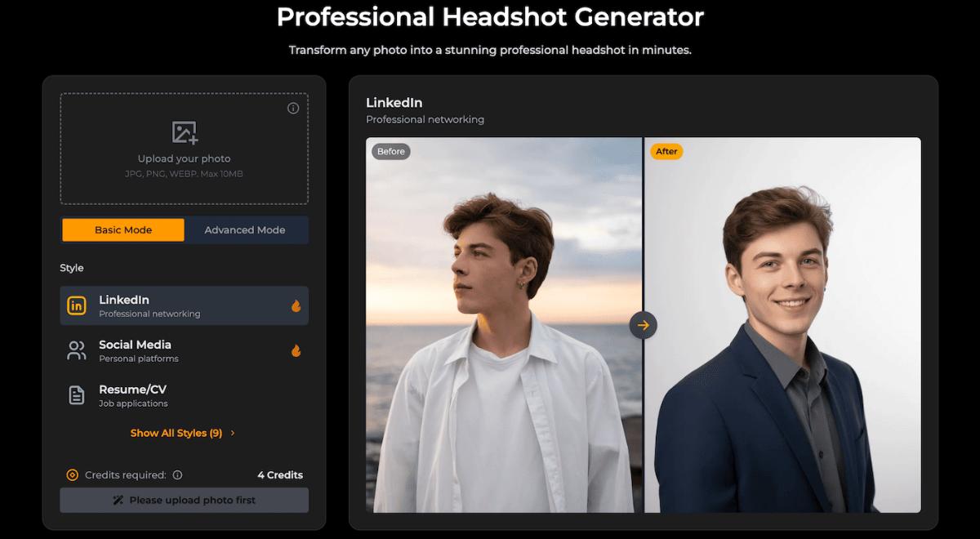This screenshot has height=539, width=980.
Task: Switch back to Basic Mode
Action: (122, 229)
